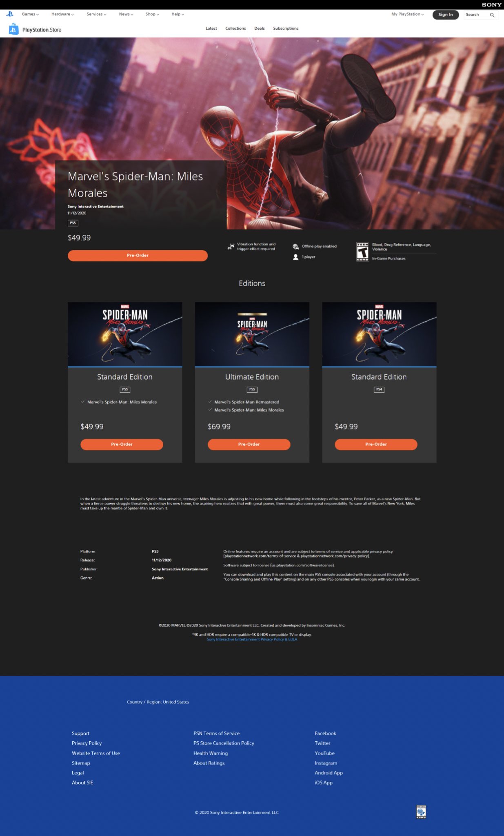Viewport: 504px width, 836px height.
Task: Open the iOS App link
Action: 324,783
